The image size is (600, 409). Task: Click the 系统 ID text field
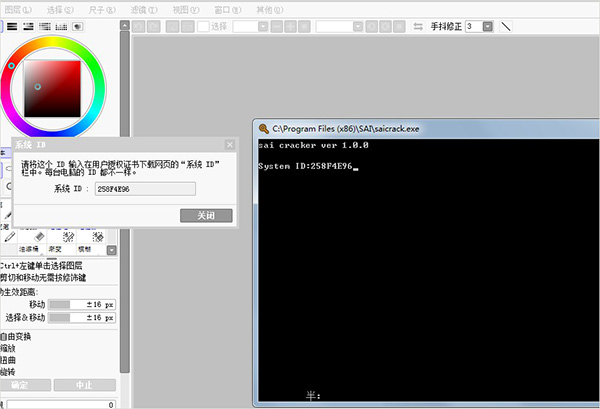pos(144,188)
